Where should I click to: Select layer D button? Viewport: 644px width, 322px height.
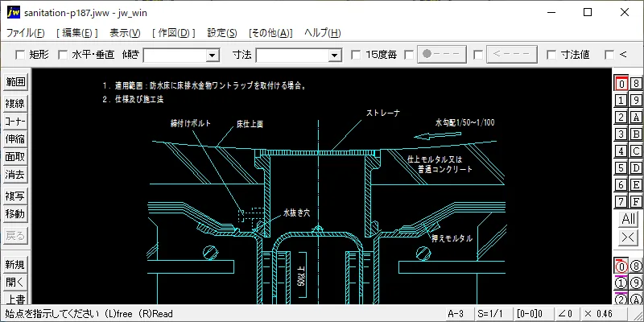(x=636, y=167)
